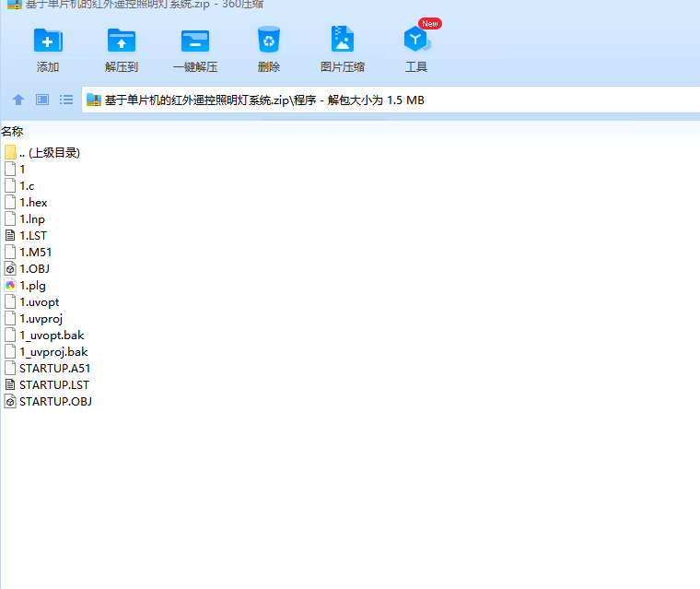Select the file 1.M51

point(29,252)
